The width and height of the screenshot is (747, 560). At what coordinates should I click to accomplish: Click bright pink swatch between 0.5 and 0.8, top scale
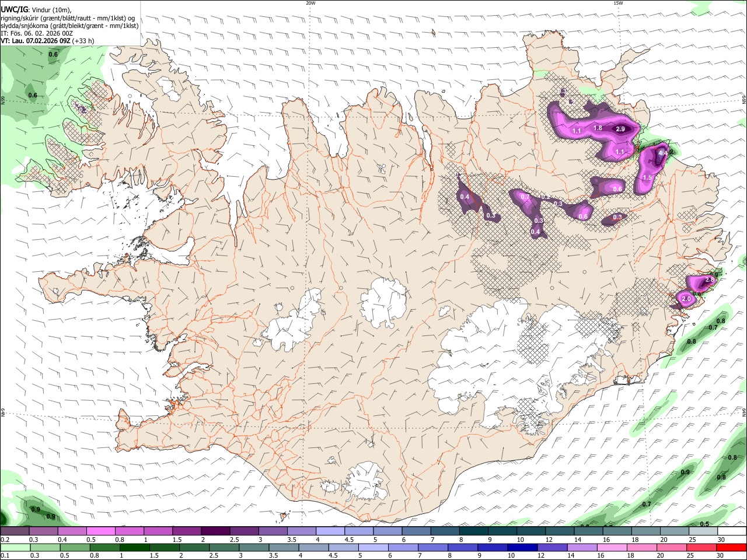click(100, 531)
